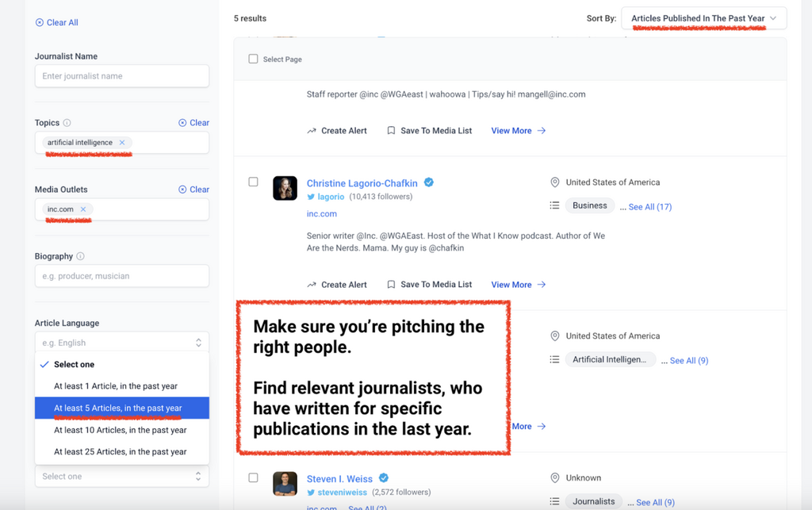The image size is (812, 510).
Task: Open See All (17) topics link
Action: tap(650, 207)
